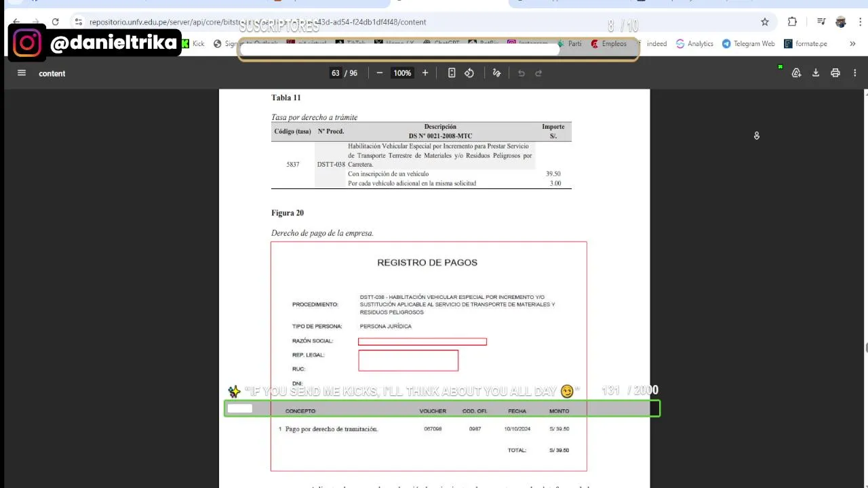Click 'Derecho de pago de la empresa' caption
The height and width of the screenshot is (488, 868).
pos(322,233)
